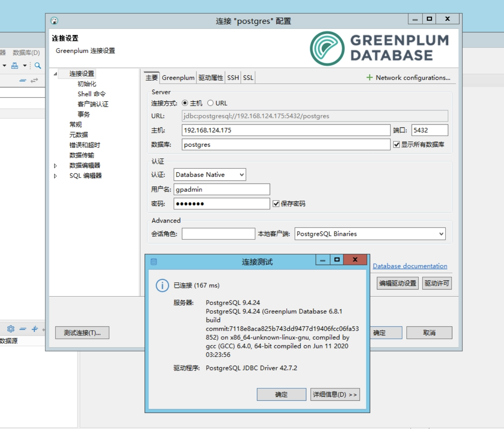Open the Database Native authentication dropdown
This screenshot has width=504, height=429.
[210, 175]
